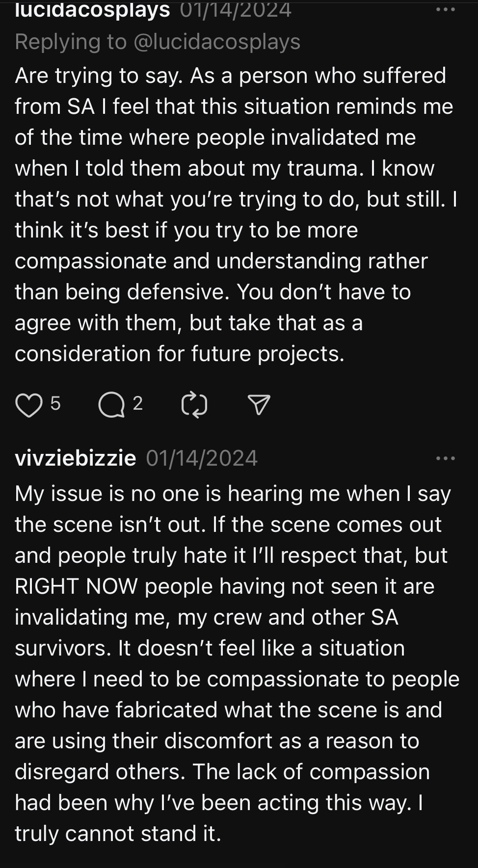The height and width of the screenshot is (868, 478).
Task: Open the lucidacosplays profile from the post header
Action: pyautogui.click(x=92, y=10)
